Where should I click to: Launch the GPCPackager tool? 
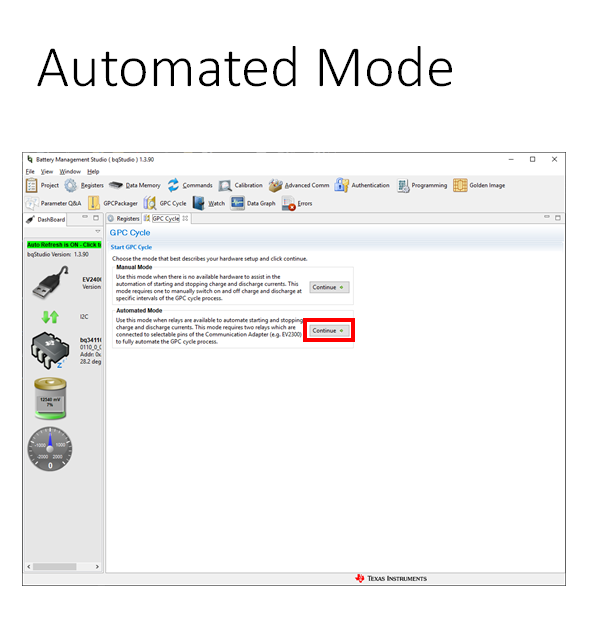[x=113, y=203]
